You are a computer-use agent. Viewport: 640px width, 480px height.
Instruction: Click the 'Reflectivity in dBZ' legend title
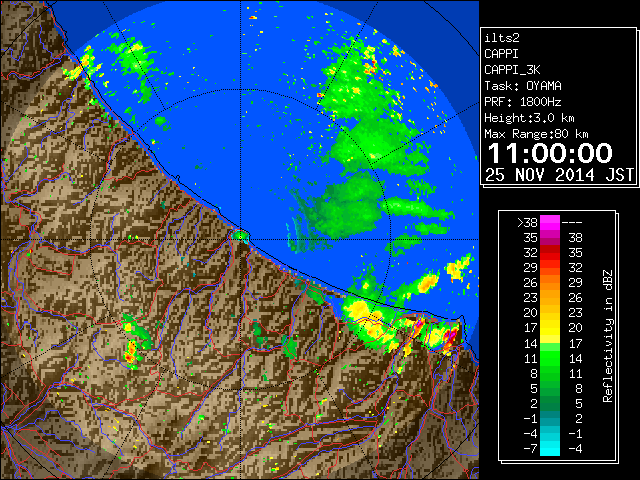[608, 336]
